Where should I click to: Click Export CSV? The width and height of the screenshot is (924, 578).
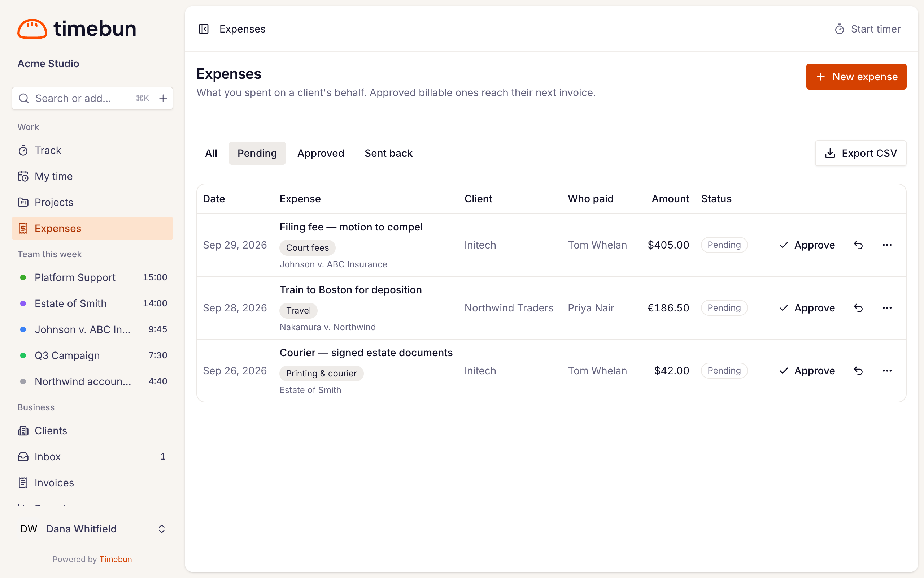pyautogui.click(x=860, y=153)
